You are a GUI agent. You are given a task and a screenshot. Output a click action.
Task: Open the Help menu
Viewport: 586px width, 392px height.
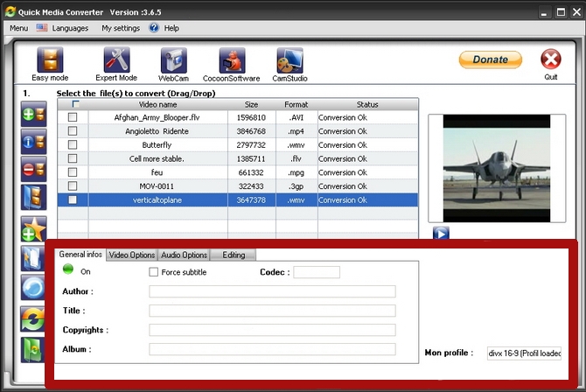[171, 28]
